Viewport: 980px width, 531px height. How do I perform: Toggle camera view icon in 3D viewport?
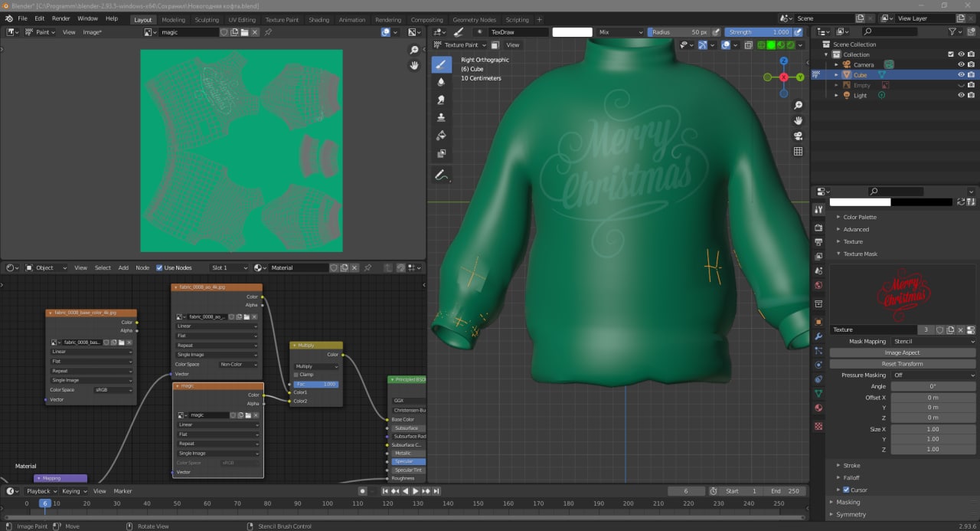(798, 136)
